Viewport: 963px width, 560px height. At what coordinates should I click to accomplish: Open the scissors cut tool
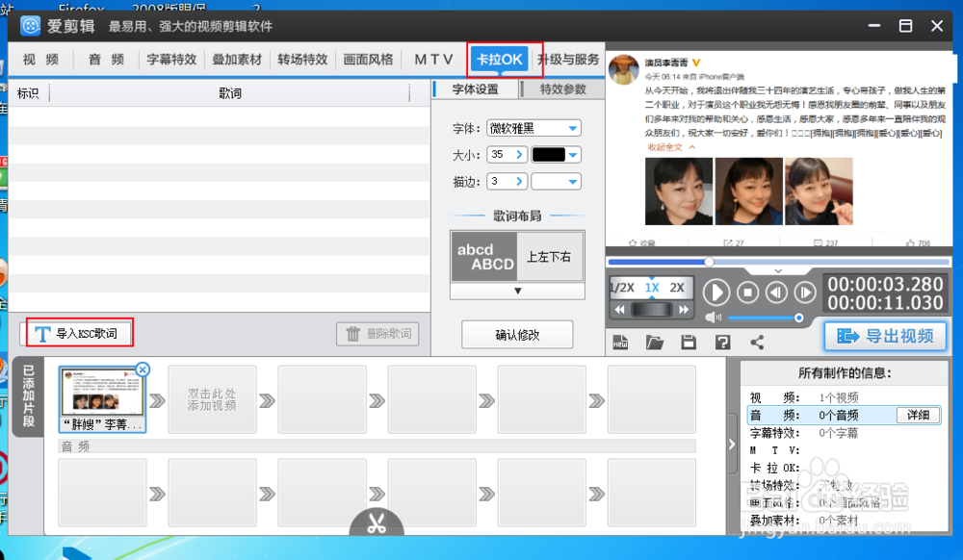[x=377, y=523]
